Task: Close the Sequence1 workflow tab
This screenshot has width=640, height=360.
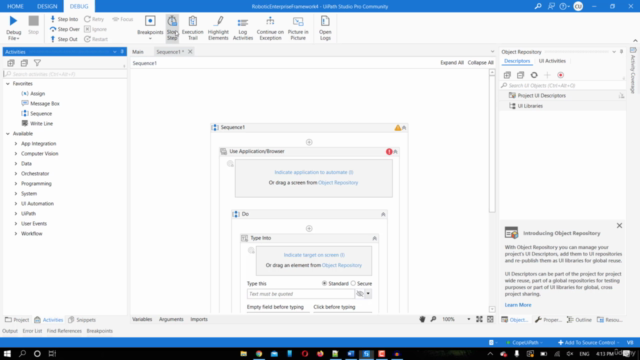Action: coord(190,51)
